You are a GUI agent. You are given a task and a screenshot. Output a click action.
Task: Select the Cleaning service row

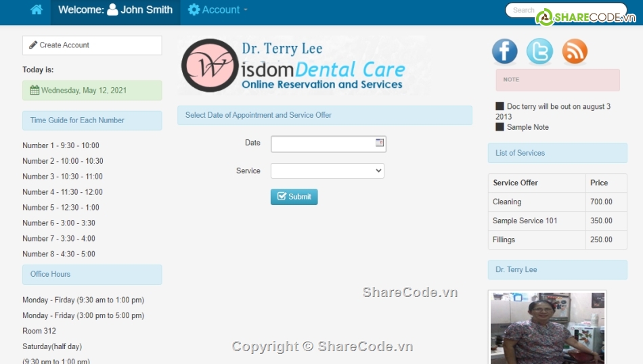(x=557, y=202)
